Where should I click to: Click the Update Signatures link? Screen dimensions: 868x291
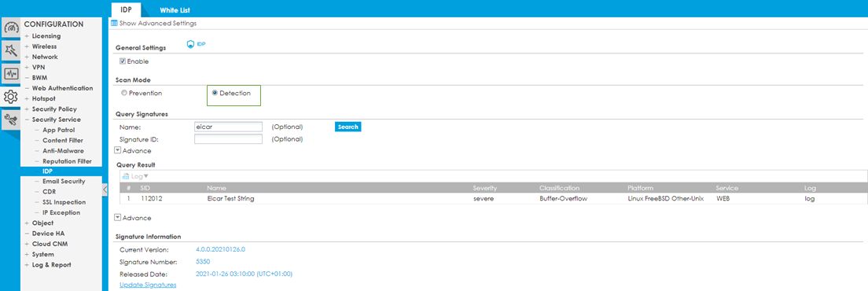click(x=148, y=285)
